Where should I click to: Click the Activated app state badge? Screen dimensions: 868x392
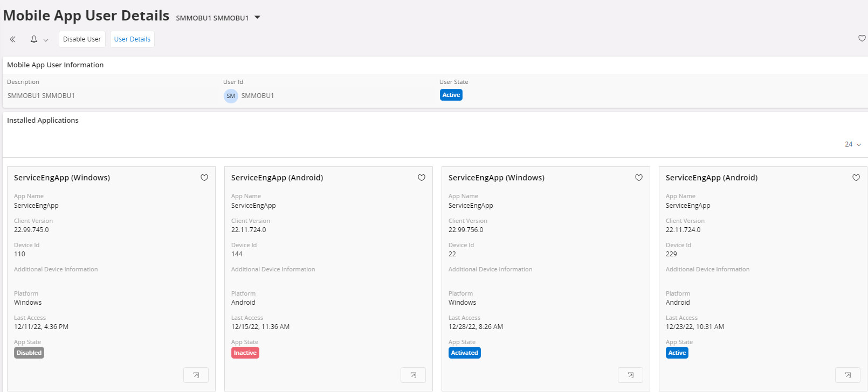coord(464,353)
